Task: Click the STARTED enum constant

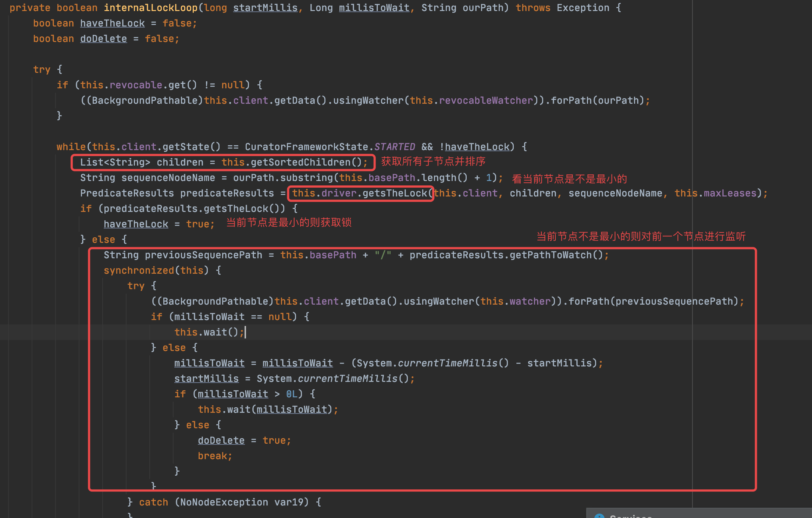Action: click(395, 147)
